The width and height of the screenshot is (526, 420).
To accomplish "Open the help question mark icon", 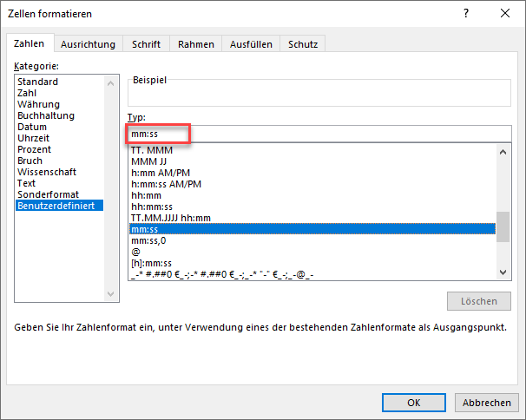I will pos(466,13).
